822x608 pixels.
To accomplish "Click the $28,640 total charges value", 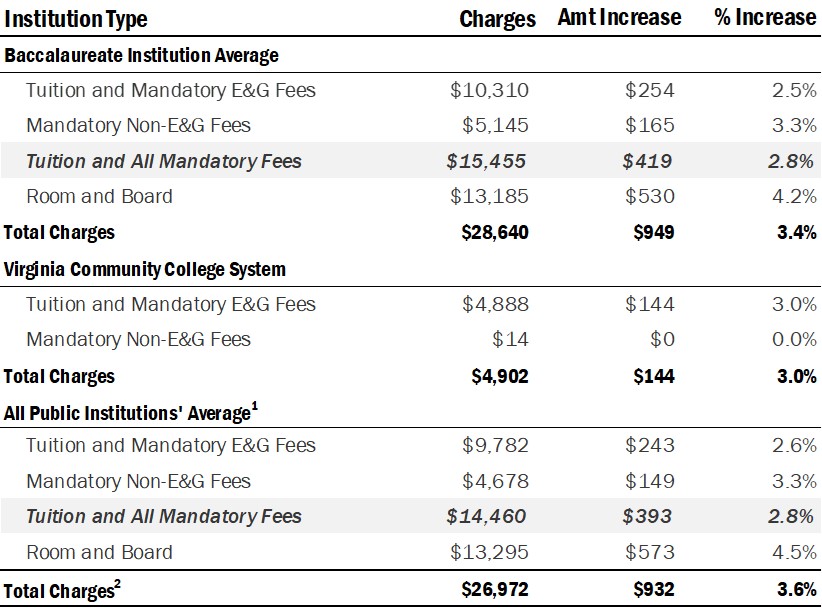I will point(489,233).
